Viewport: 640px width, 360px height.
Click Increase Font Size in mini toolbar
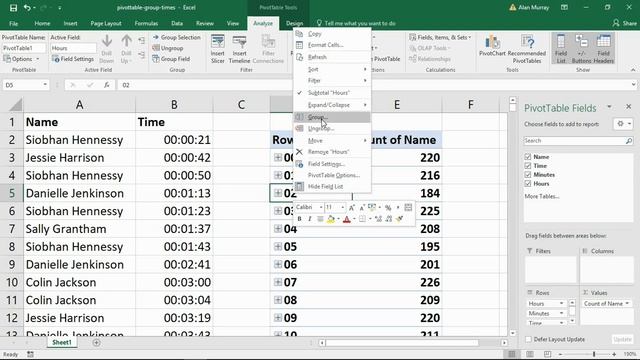point(352,208)
